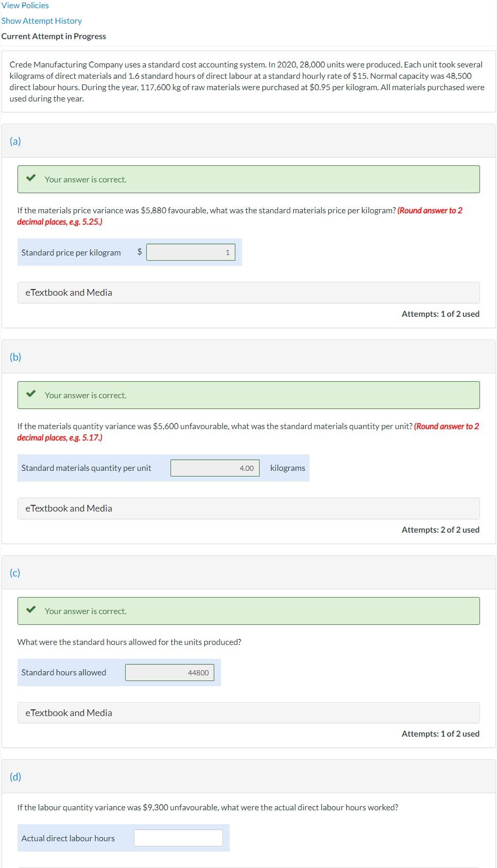Select the section header (d)
This screenshot has width=497, height=868.
[15, 776]
